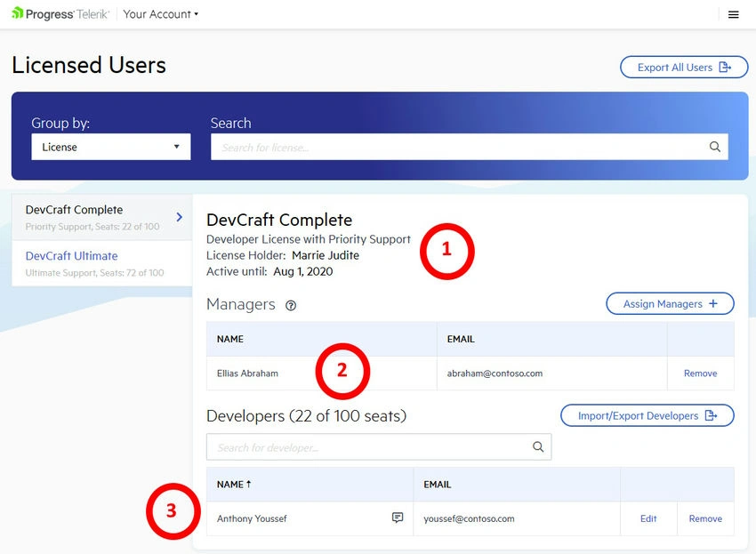Sort developers by the NAME column arrow

click(x=248, y=484)
